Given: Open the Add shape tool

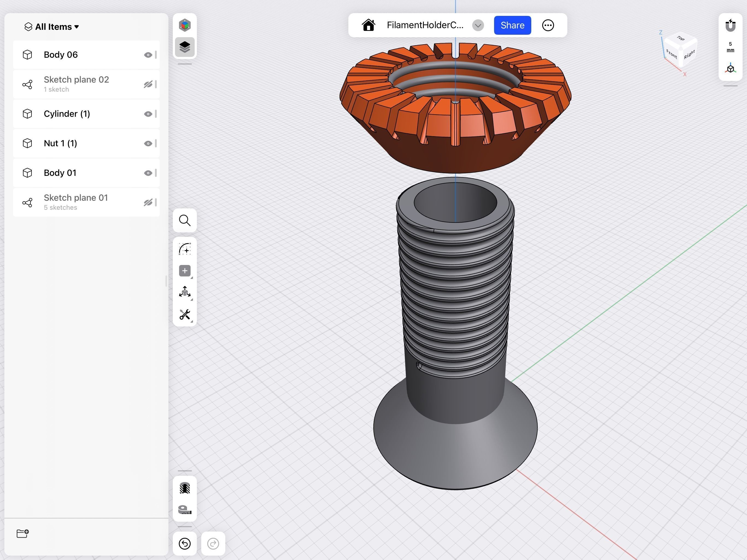Looking at the screenshot, I should click(185, 271).
